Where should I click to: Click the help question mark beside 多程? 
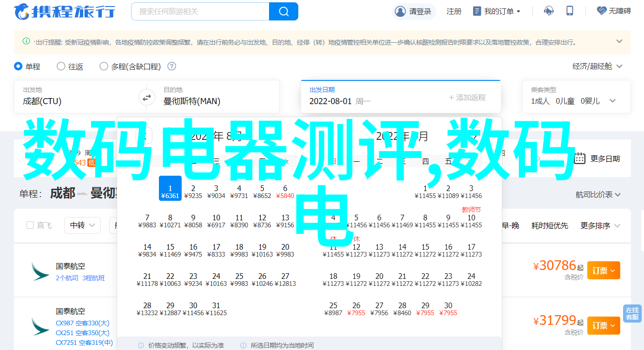tap(171, 66)
